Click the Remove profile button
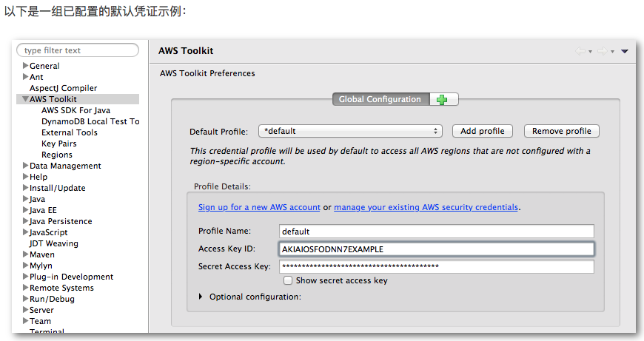The image size is (644, 341). tap(561, 131)
